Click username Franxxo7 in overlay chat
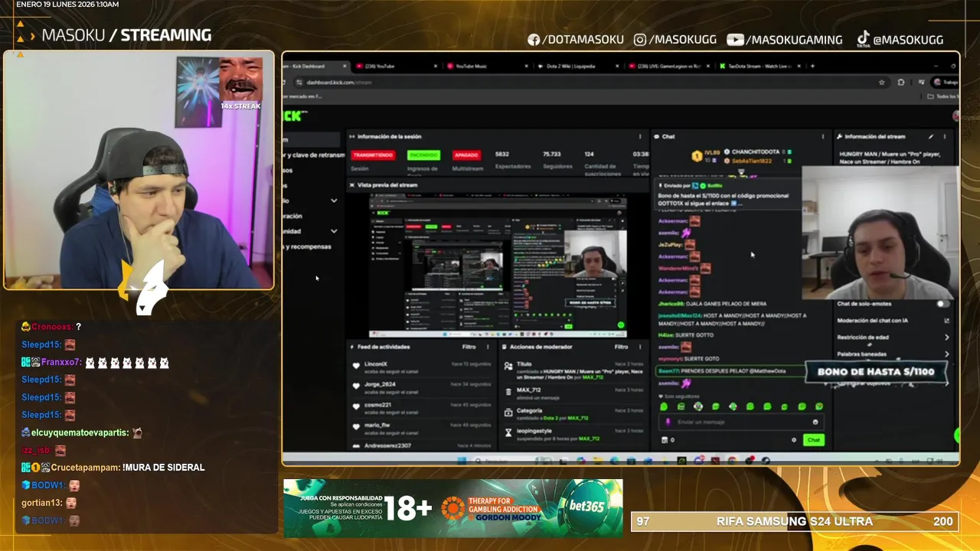980x551 pixels. pos(61,362)
